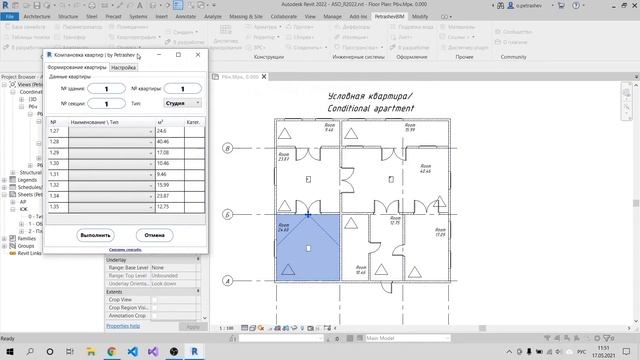The height and width of the screenshot is (360, 640).
Task: Expand the Legends node in Project Browser
Action: click(x=4, y=180)
